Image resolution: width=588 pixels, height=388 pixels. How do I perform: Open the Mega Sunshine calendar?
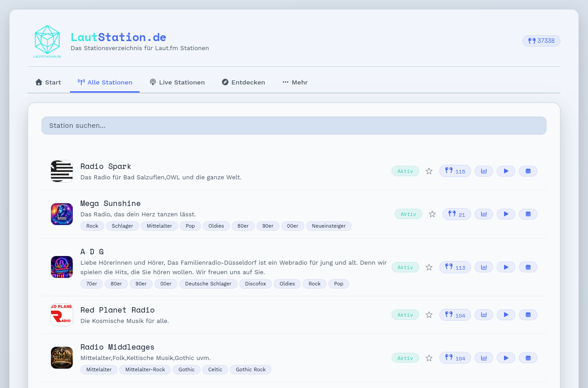click(528, 214)
